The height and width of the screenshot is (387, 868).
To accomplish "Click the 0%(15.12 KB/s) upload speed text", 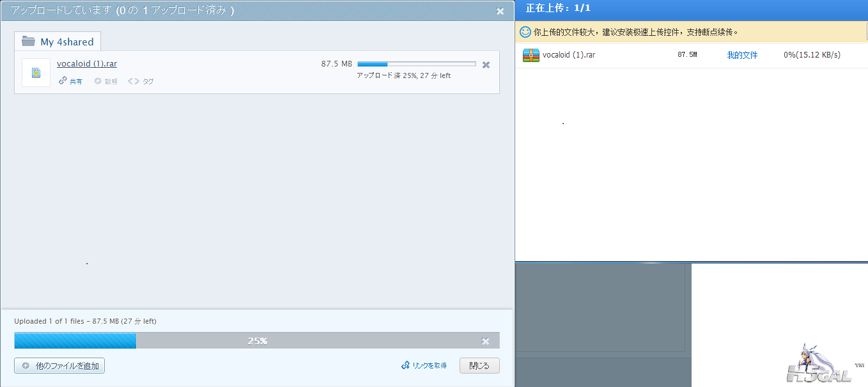I will point(812,55).
